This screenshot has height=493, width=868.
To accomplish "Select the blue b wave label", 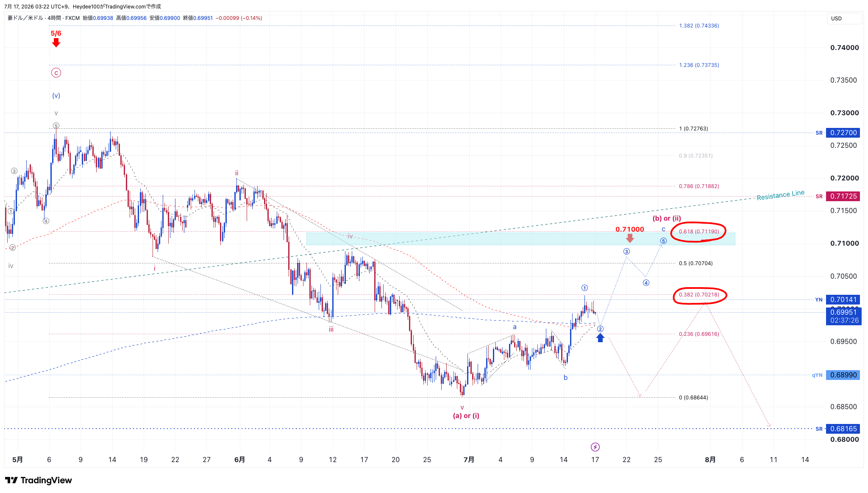I will click(x=565, y=377).
